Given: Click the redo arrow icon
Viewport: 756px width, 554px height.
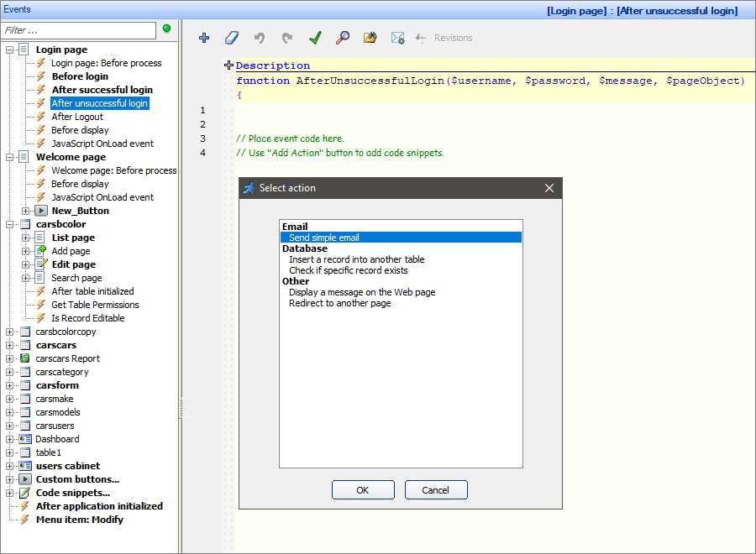Looking at the screenshot, I should (x=286, y=38).
